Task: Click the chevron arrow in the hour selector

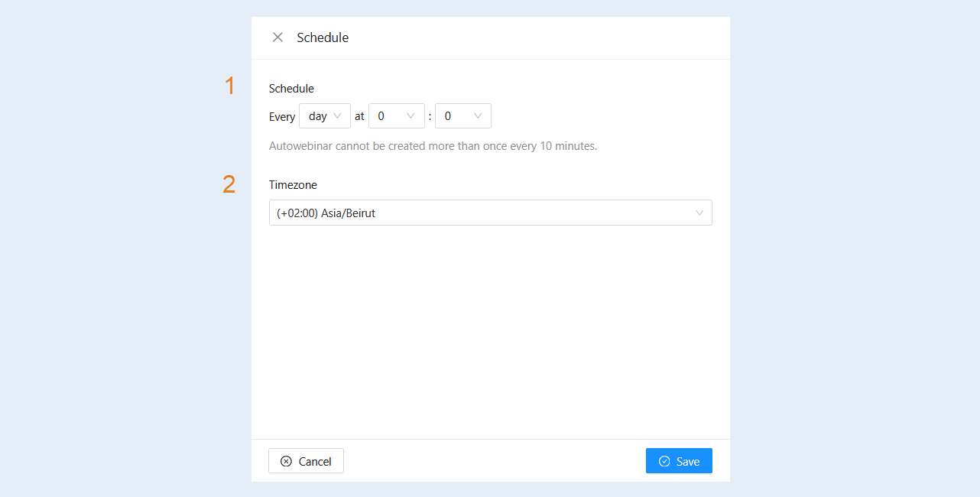Action: (x=411, y=116)
